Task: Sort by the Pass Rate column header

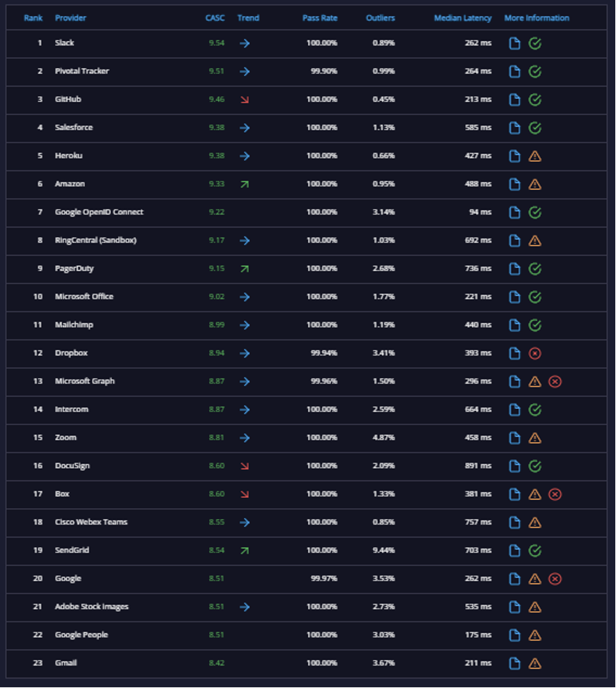Action: 320,18
